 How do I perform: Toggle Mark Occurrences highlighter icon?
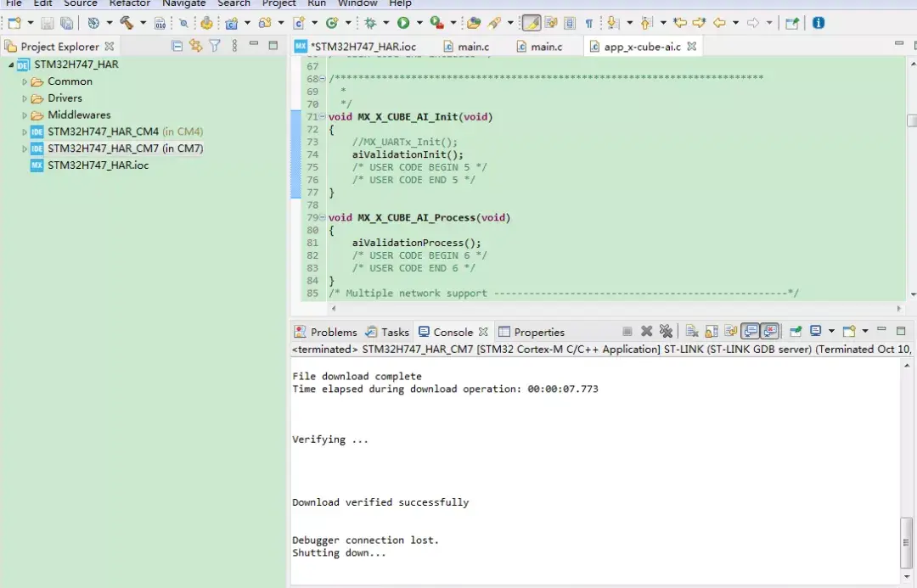pos(531,24)
